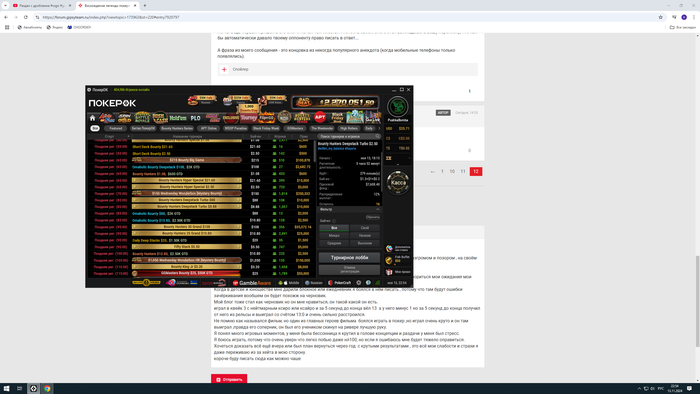The width and height of the screenshot is (700, 394).
Task: Select the PLO games icon
Action: [196, 118]
